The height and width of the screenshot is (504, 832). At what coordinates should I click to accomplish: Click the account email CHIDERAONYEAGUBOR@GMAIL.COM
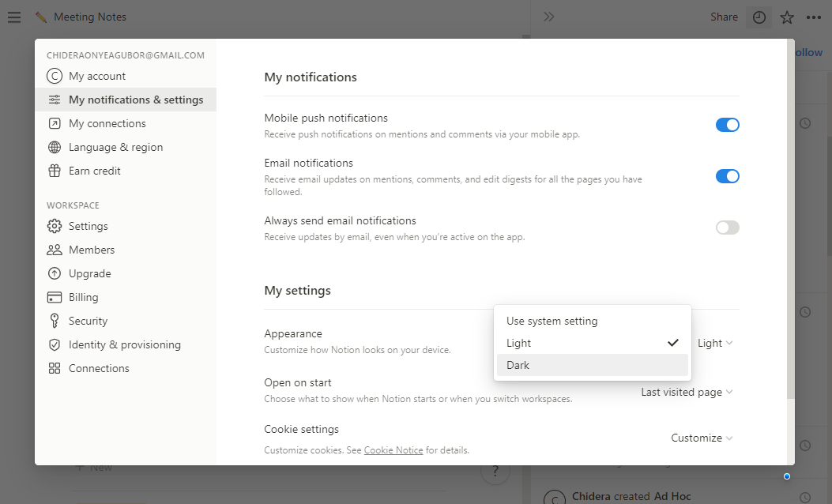pos(125,55)
